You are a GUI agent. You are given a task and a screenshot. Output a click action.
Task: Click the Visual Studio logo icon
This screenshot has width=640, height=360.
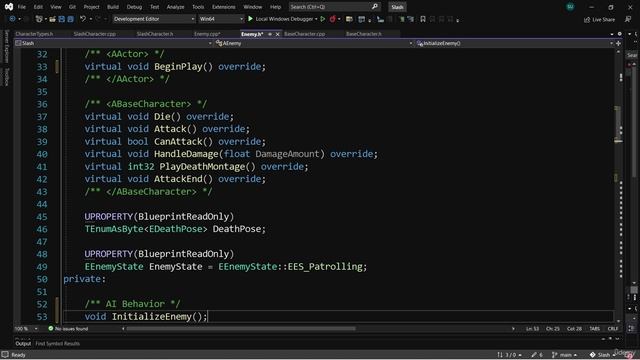(9, 7)
